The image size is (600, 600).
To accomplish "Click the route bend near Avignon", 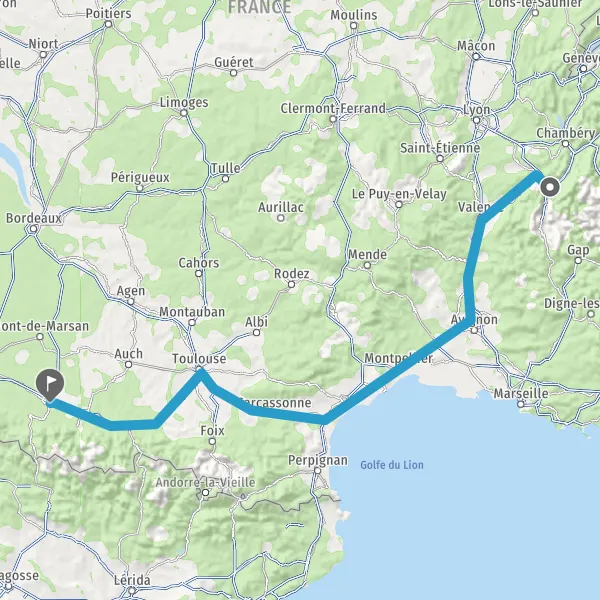I will coord(470,321).
